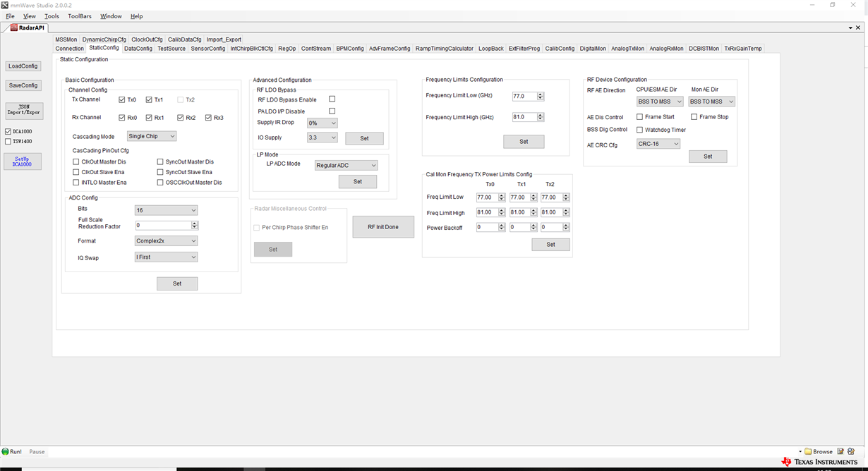
Task: Toggle the DCA1000 checkbox in sidebar
Action: click(8, 132)
